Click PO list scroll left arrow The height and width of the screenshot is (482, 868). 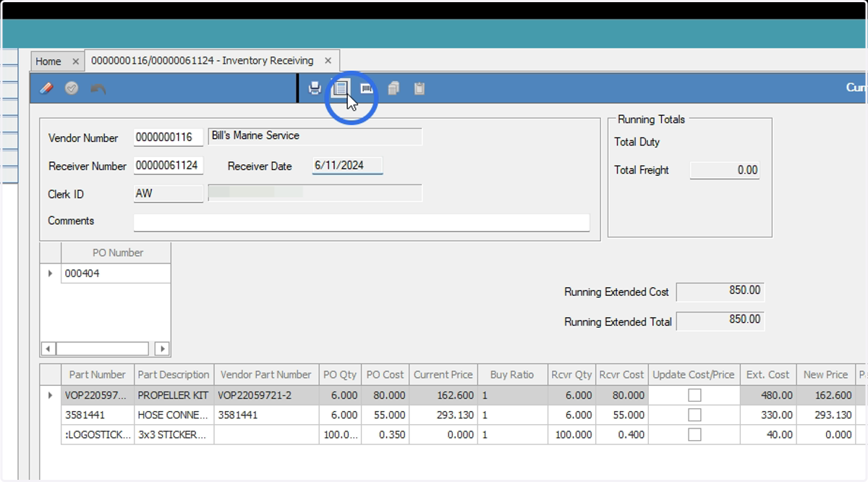[48, 349]
